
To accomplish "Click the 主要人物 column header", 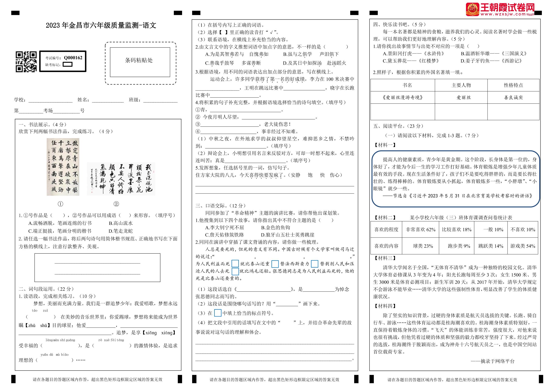I will [x=461, y=85].
